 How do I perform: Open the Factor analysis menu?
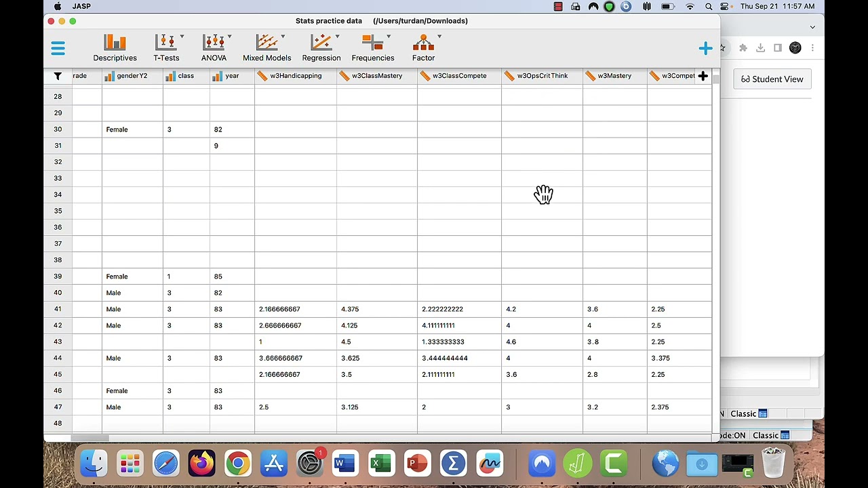point(424,48)
